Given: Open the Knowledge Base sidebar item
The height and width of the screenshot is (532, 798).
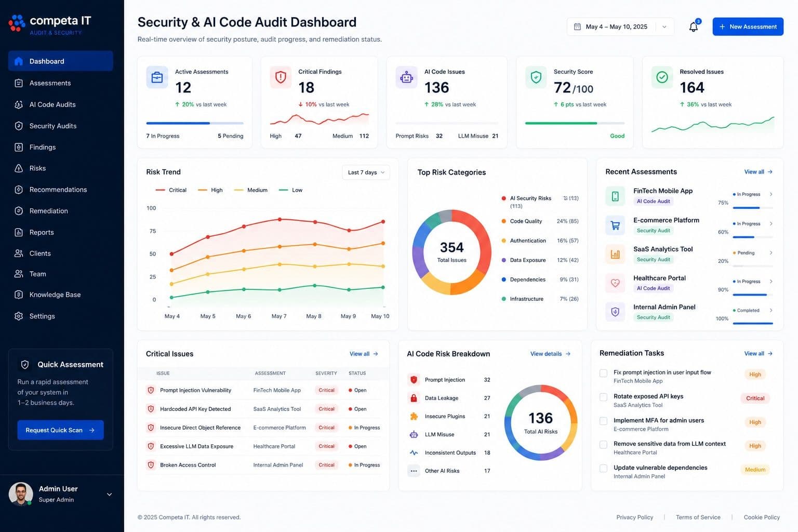Looking at the screenshot, I should (x=61, y=295).
